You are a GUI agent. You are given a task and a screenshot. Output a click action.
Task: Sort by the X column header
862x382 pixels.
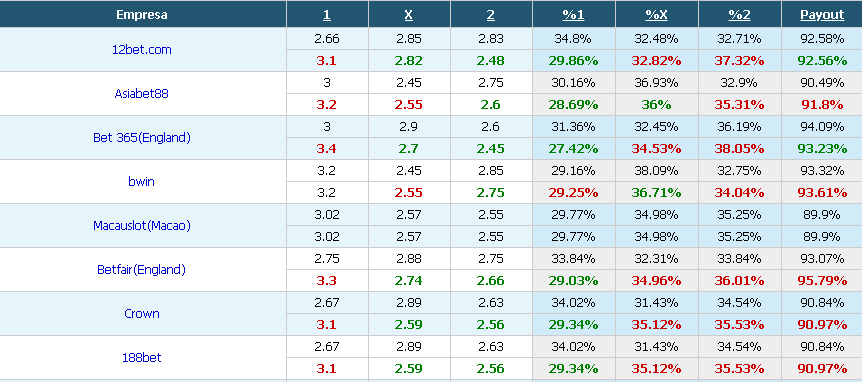pos(408,15)
